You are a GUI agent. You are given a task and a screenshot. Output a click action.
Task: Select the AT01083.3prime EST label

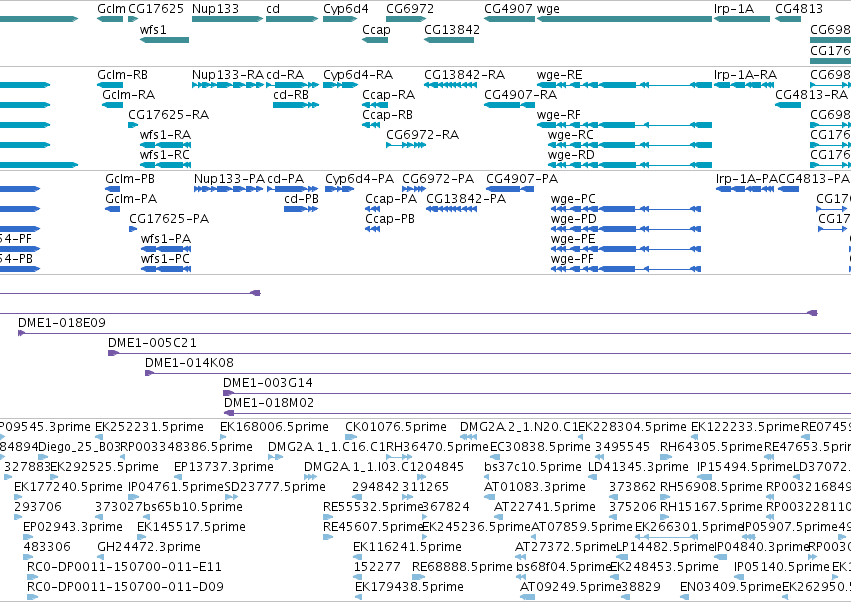[535, 487]
